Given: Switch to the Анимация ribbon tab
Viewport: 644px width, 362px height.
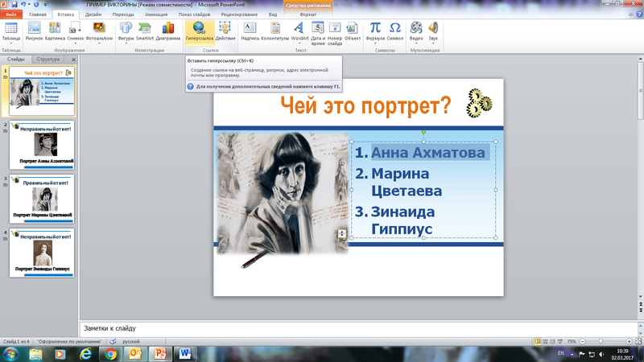Looking at the screenshot, I should click(x=156, y=14).
